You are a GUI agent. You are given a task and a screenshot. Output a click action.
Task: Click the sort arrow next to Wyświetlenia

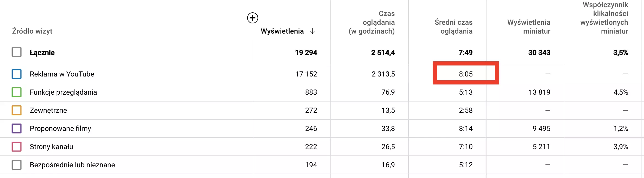[312, 31]
